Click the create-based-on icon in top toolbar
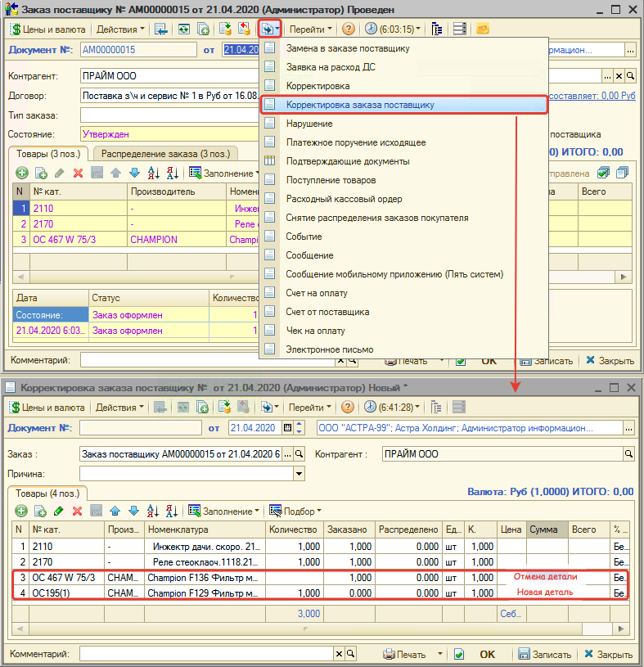644x667 pixels. click(270, 29)
